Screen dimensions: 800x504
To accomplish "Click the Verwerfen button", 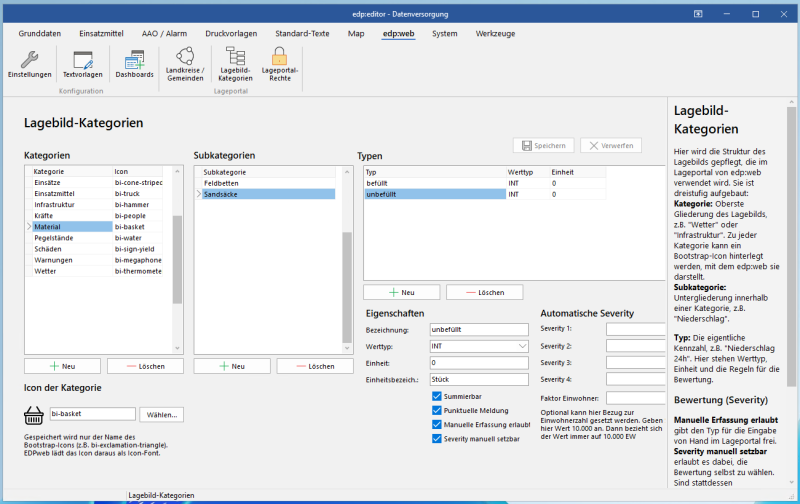I will click(x=611, y=146).
